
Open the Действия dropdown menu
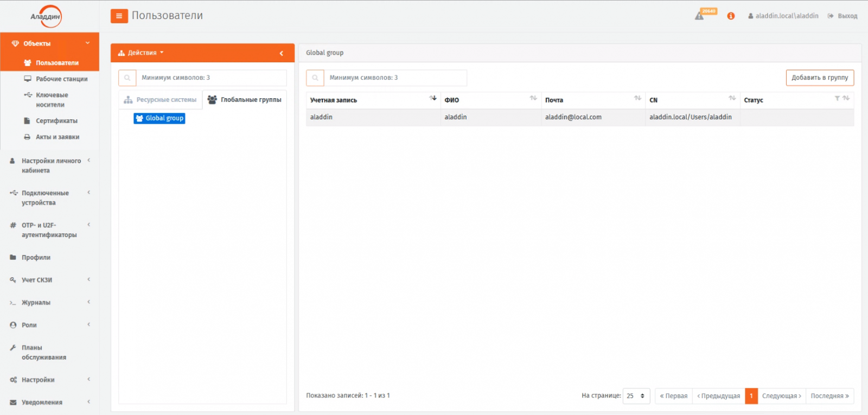tap(141, 53)
